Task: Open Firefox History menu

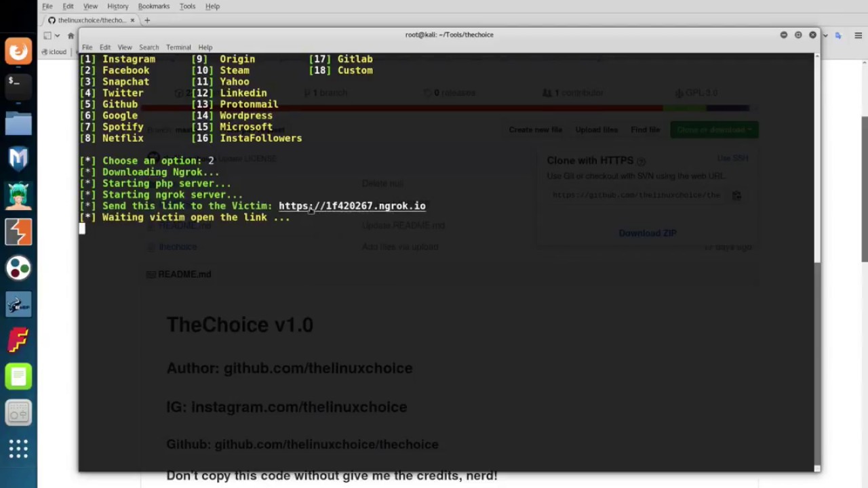Action: [x=117, y=6]
